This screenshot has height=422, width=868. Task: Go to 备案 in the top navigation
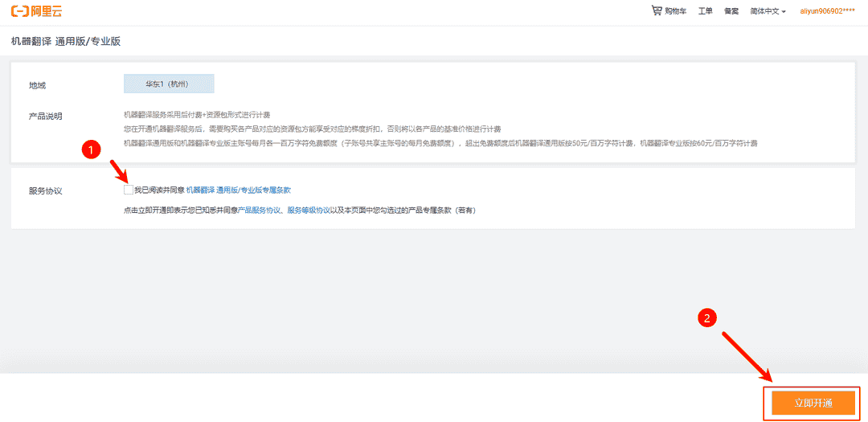point(731,11)
